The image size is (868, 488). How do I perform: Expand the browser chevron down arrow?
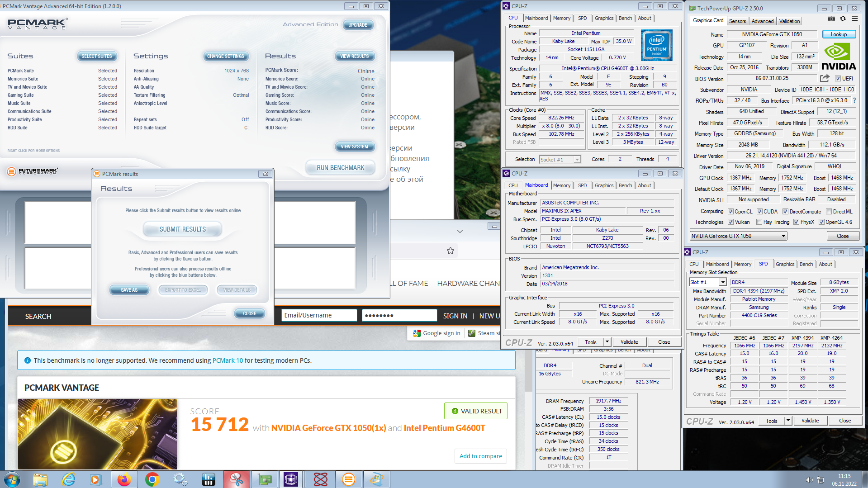pyautogui.click(x=460, y=232)
